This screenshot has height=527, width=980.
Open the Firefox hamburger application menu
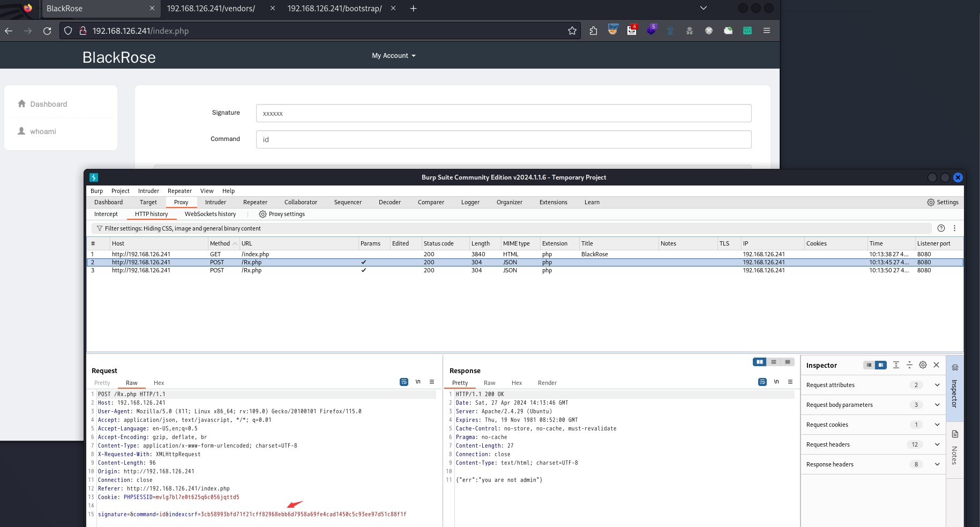767,31
